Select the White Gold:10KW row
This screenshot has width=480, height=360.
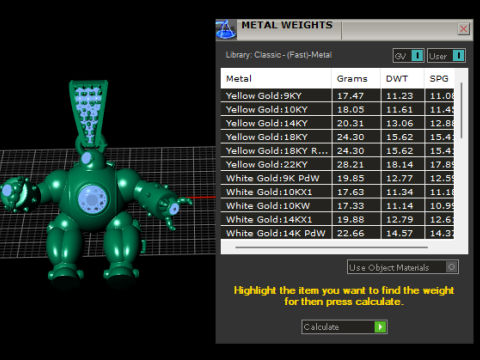point(337,206)
